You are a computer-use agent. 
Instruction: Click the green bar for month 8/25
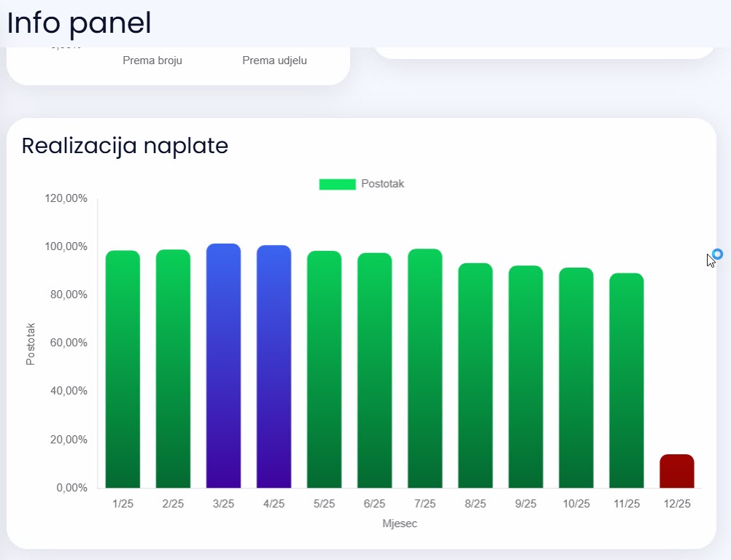pyautogui.click(x=475, y=376)
